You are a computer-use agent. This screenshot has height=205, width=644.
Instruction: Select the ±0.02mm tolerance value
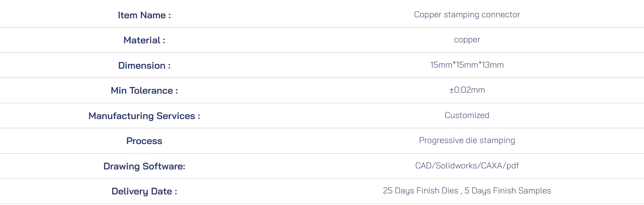click(x=467, y=90)
